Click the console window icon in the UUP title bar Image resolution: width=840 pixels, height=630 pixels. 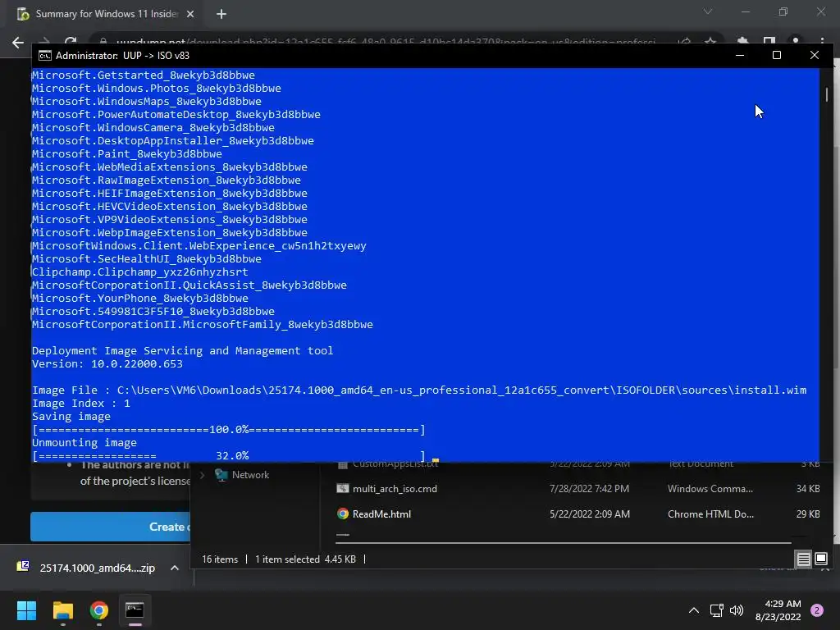45,56
